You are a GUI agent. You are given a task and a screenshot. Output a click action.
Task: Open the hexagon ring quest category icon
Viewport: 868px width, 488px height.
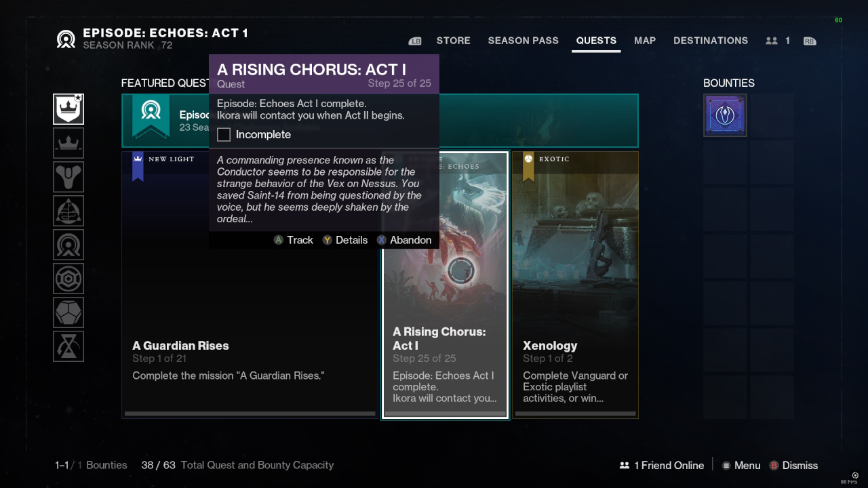(68, 279)
